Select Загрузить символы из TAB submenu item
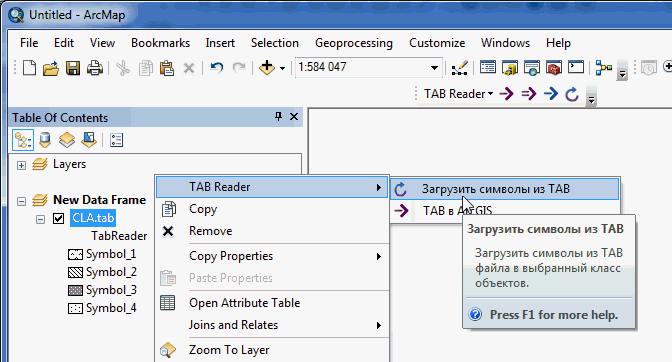 [x=504, y=189]
